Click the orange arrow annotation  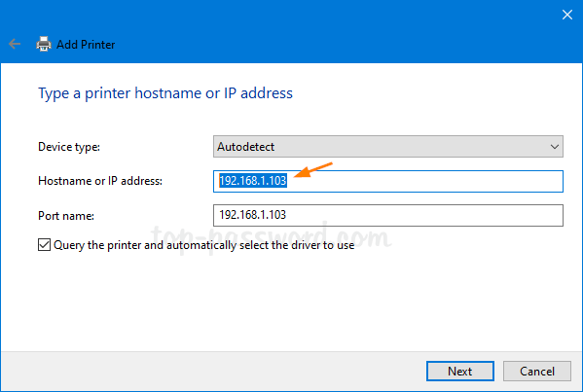tap(312, 170)
